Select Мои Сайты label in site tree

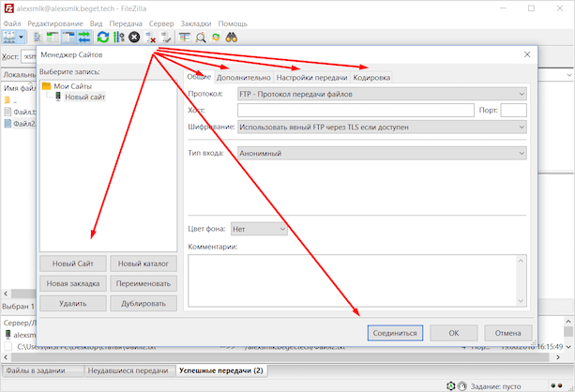coord(72,86)
